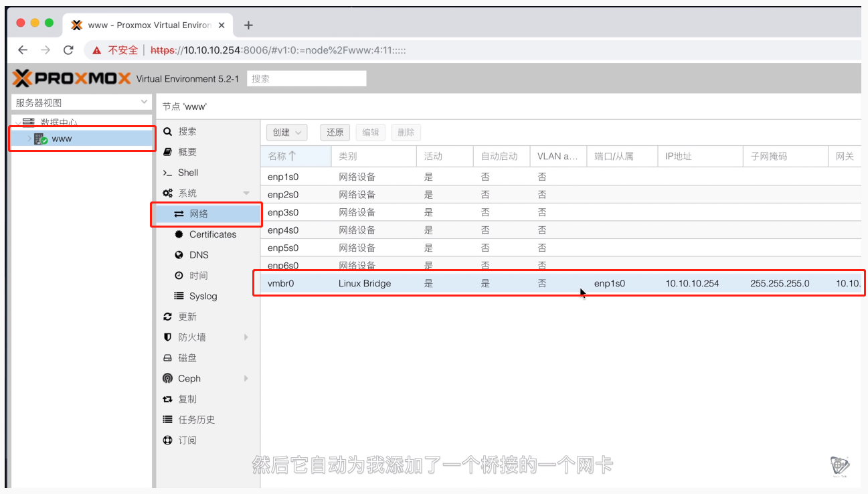Select the enp3s0 network device row
Screen dimensions: 868x494
coord(561,212)
